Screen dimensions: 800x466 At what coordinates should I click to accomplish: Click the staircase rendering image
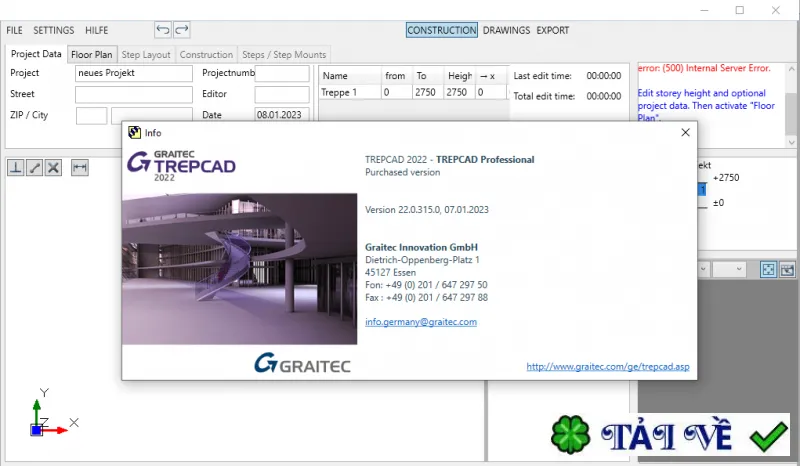tap(239, 268)
